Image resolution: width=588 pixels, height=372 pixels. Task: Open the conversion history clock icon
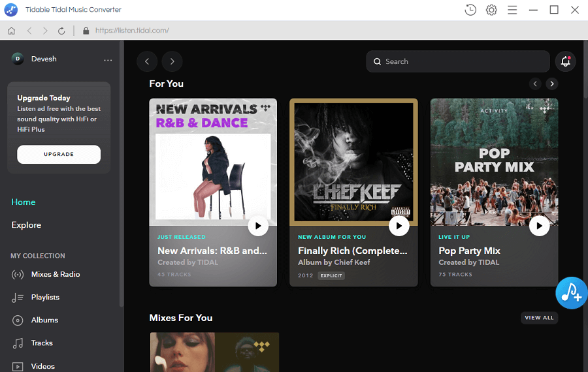coord(470,10)
